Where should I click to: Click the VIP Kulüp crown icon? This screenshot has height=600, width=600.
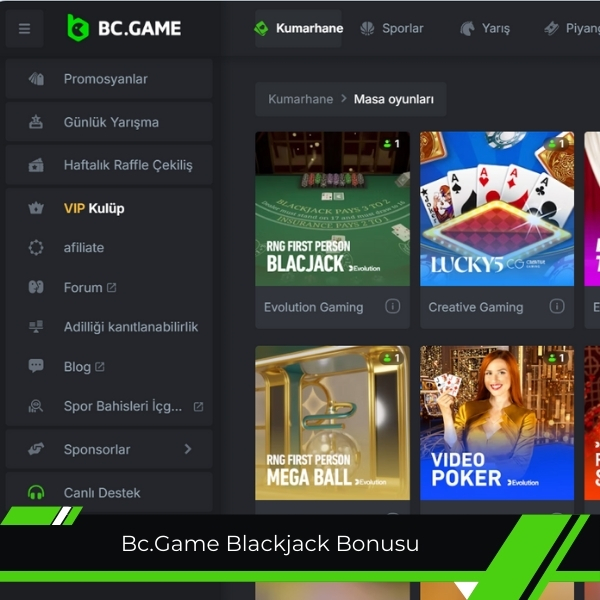(x=36, y=208)
